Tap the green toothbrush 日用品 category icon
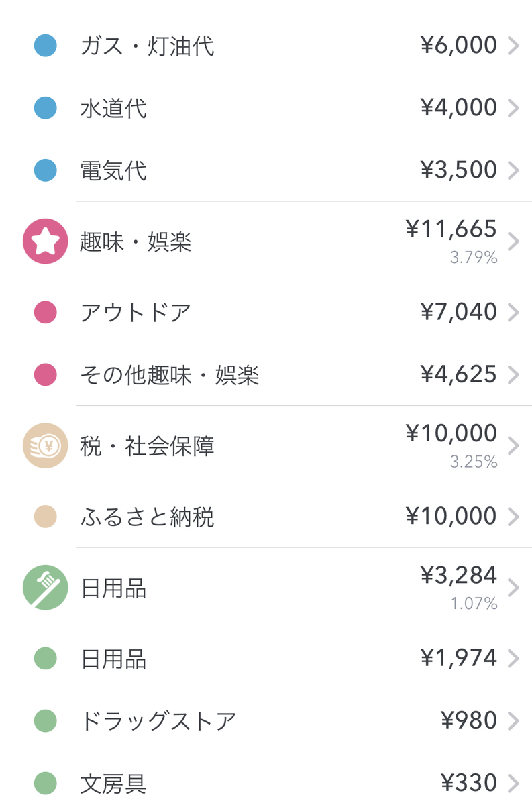This screenshot has height=805, width=532. click(46, 588)
